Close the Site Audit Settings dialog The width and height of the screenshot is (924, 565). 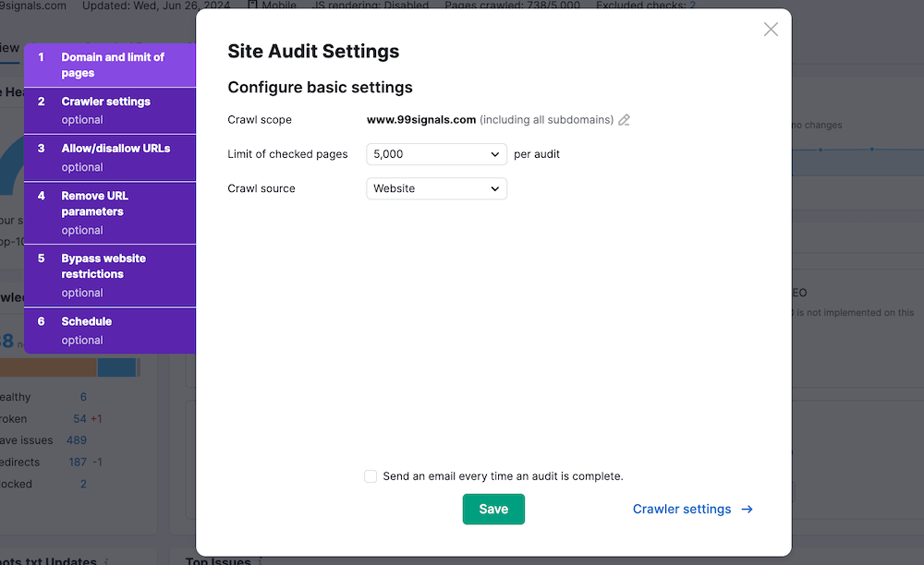(x=771, y=30)
